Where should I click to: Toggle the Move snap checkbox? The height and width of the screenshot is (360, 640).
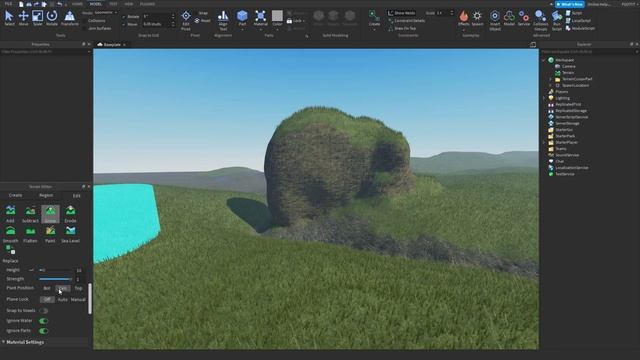[x=124, y=24]
